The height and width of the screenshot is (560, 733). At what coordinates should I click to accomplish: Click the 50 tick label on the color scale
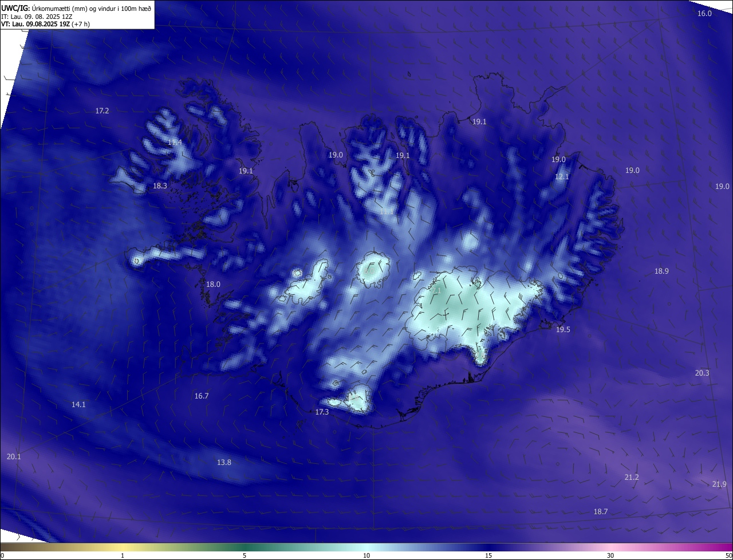[x=728, y=555]
